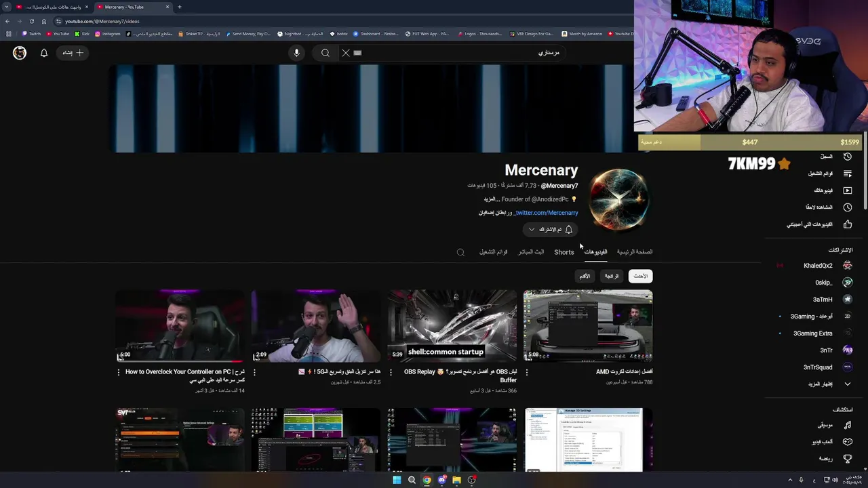Reload the page in Chrome
Screen dimensions: 868x488
(31, 21)
